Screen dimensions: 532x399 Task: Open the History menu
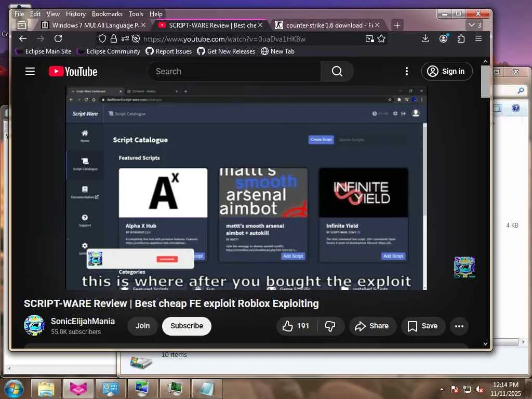click(76, 14)
